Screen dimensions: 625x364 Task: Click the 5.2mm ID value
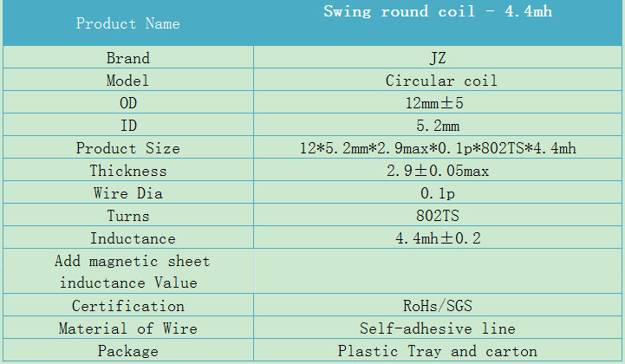click(438, 126)
